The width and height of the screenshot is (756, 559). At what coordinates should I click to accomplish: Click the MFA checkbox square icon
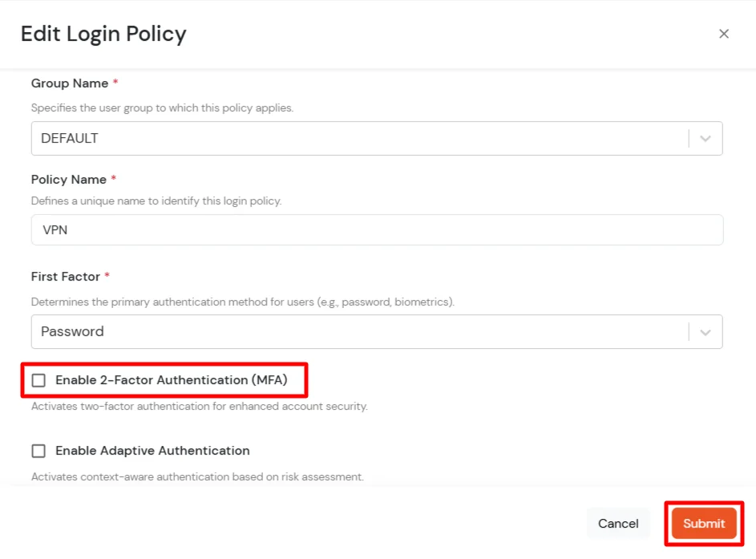pyautogui.click(x=38, y=380)
